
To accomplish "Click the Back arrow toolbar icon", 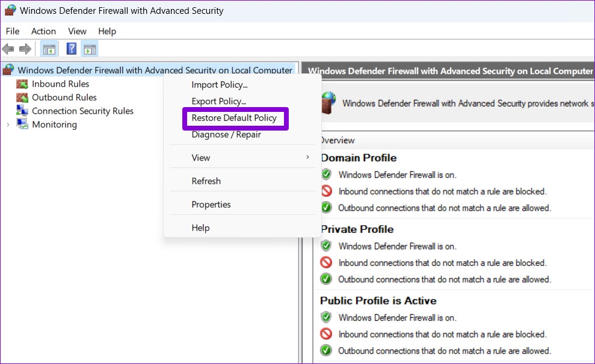I will click(x=8, y=49).
